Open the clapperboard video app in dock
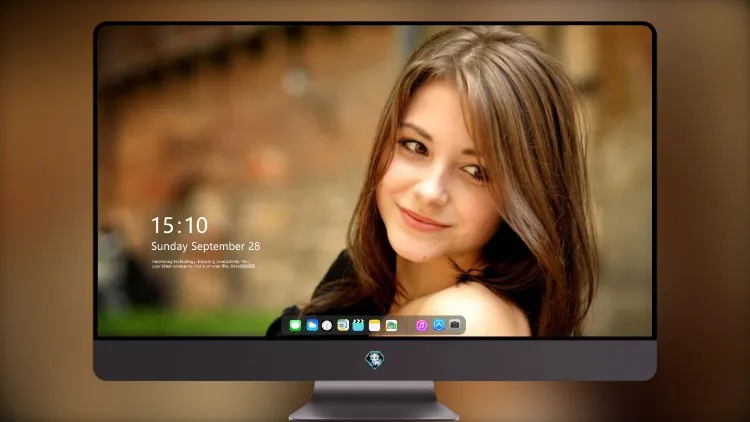The height and width of the screenshot is (422, 750). coord(358,326)
